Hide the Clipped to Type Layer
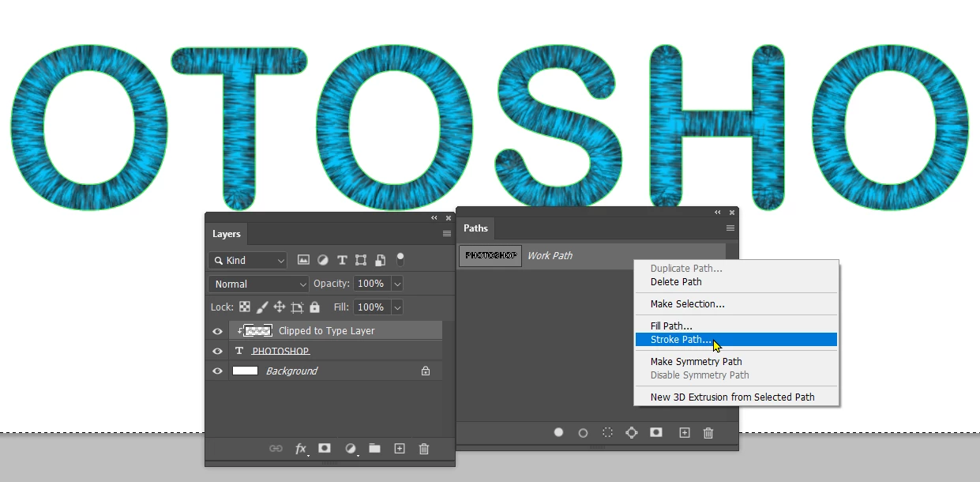This screenshot has height=482, width=980. (x=217, y=331)
